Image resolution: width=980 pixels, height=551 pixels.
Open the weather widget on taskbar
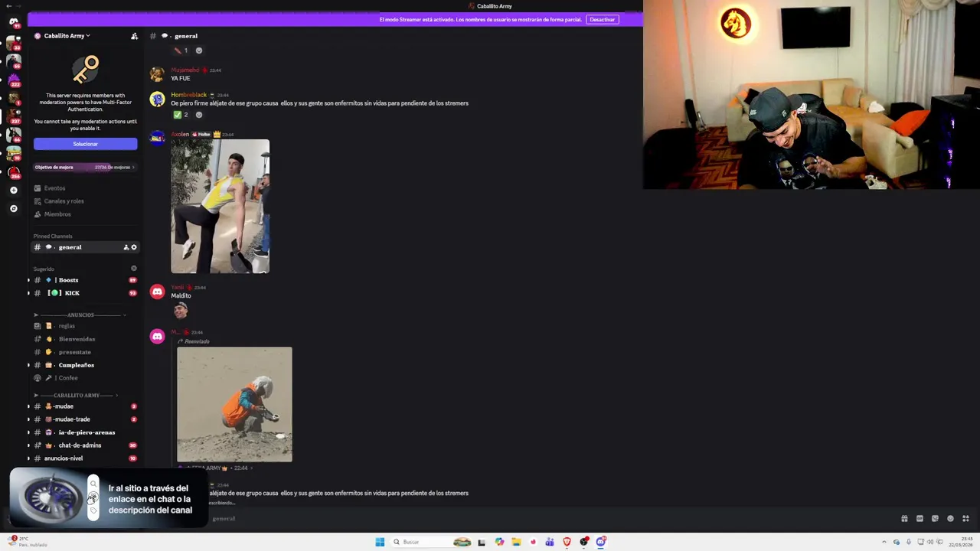tap(27, 541)
